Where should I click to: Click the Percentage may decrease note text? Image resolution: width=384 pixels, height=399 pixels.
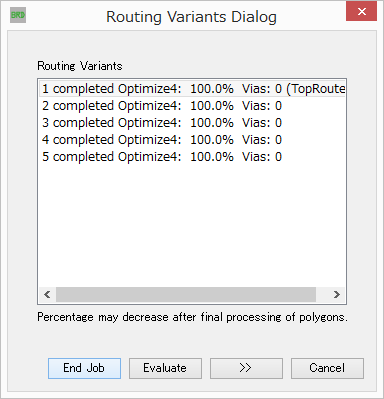(x=192, y=317)
